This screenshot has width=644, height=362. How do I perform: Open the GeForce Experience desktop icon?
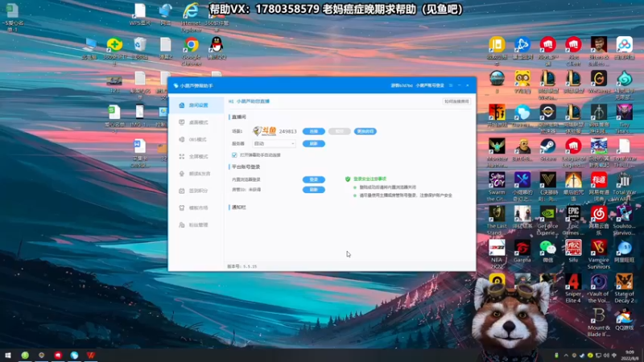[x=548, y=220]
